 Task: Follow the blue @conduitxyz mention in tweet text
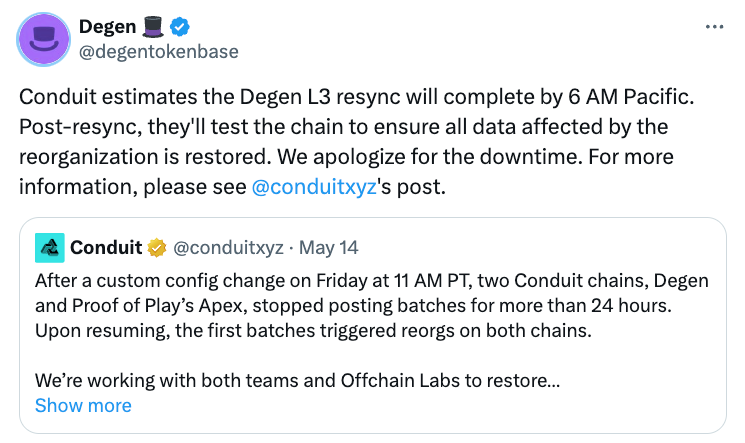[x=314, y=187]
